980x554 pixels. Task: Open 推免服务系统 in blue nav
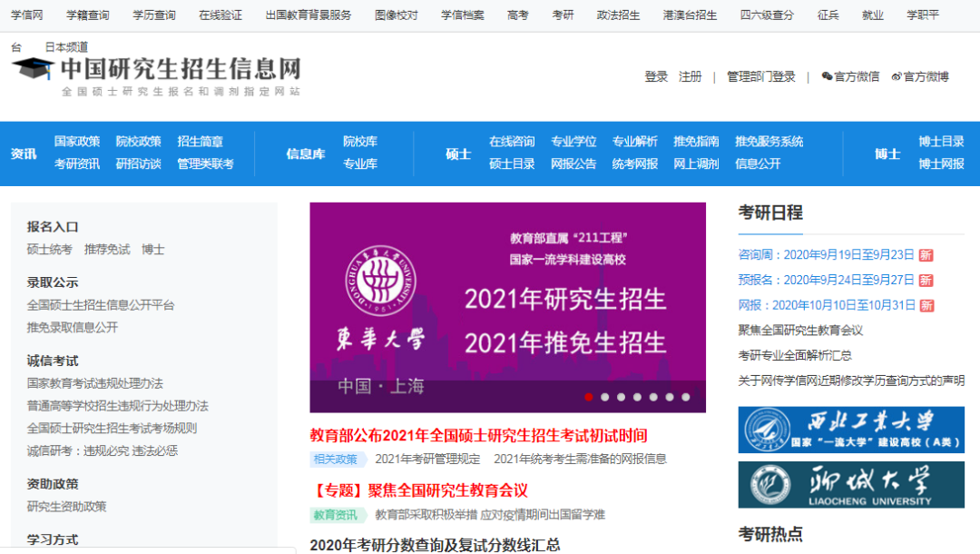click(x=769, y=142)
